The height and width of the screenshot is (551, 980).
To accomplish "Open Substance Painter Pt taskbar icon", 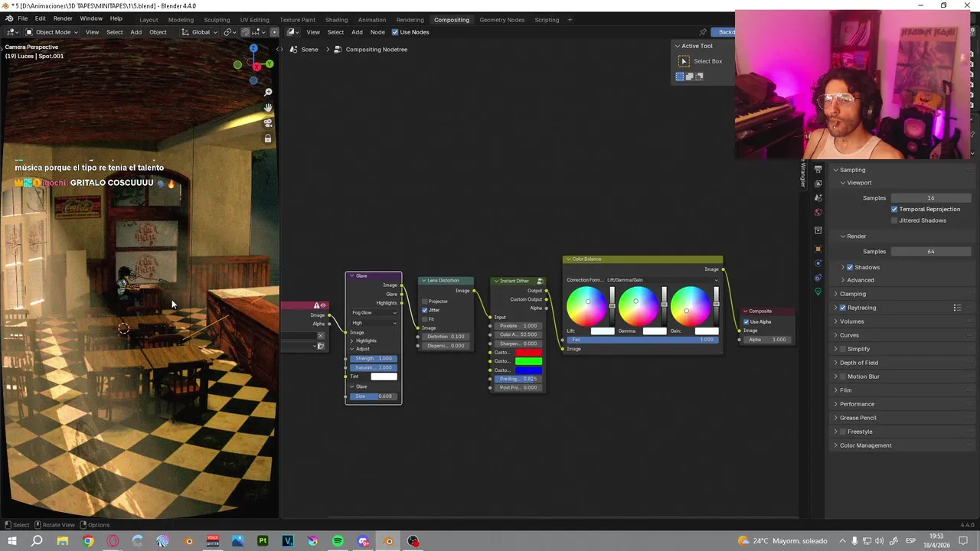I will click(x=263, y=541).
